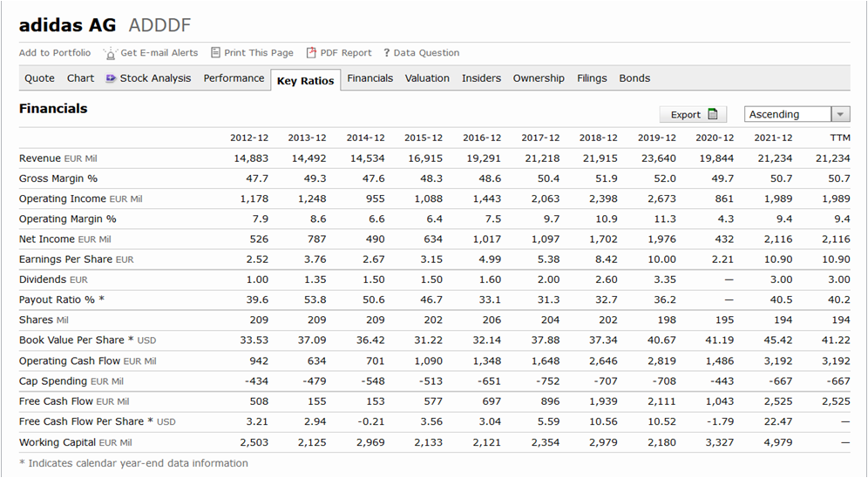Select the Financials tab
868x478 pixels.
click(370, 78)
